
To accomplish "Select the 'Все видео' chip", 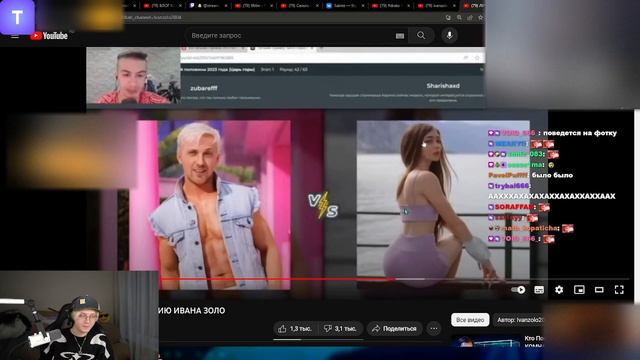I will (470, 320).
